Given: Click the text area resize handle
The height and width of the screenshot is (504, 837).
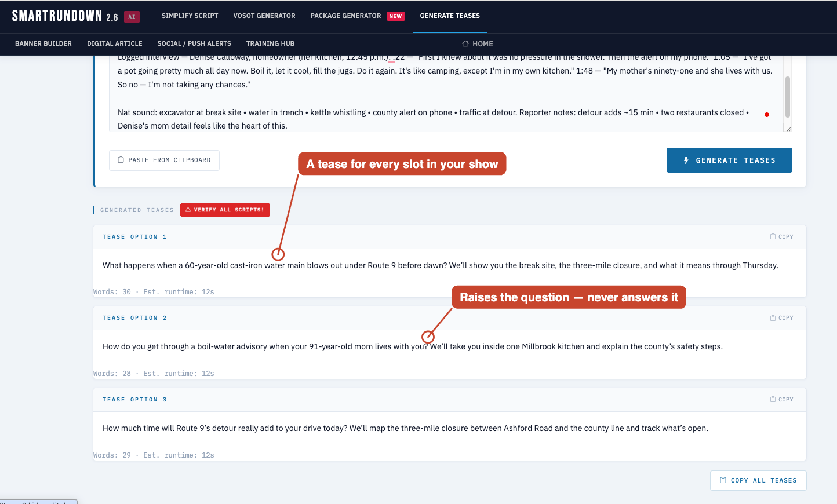Looking at the screenshot, I should tap(788, 128).
